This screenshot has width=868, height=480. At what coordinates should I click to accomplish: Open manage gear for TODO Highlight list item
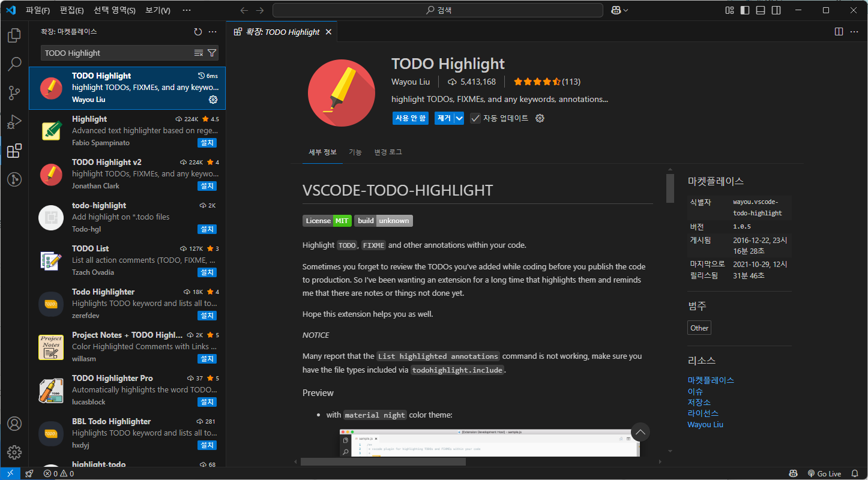[213, 100]
